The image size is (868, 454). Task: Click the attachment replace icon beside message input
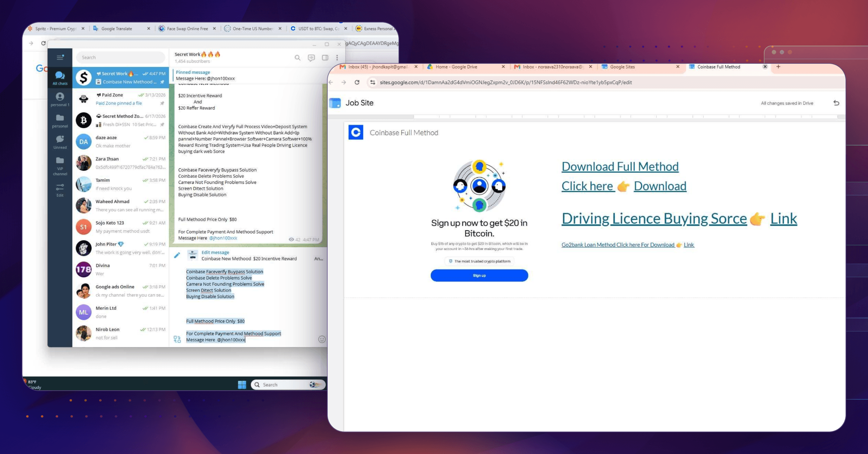click(x=177, y=339)
